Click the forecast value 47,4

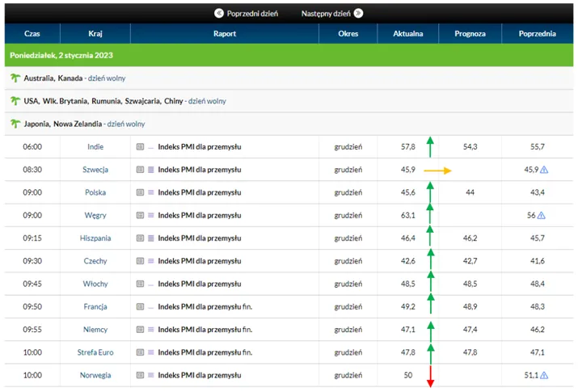click(x=470, y=330)
